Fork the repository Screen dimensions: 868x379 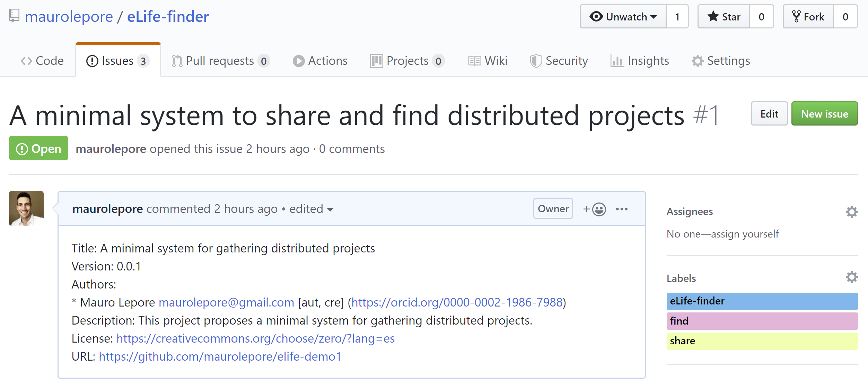(808, 17)
